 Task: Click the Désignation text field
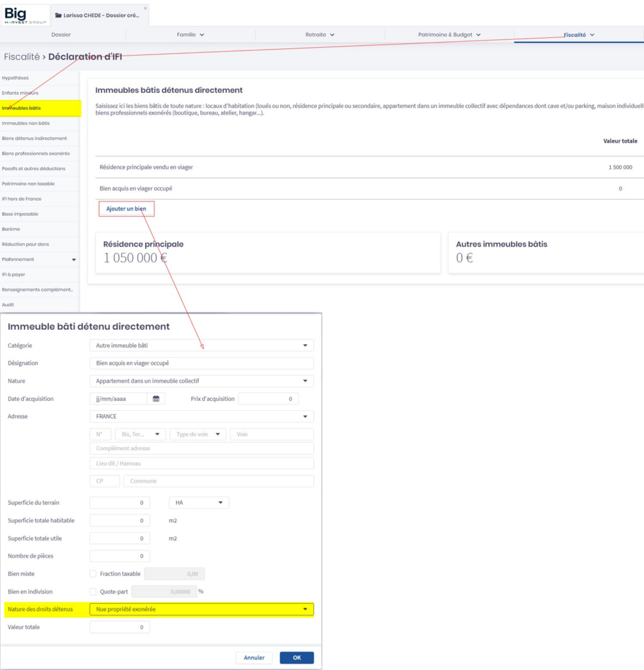pos(201,363)
